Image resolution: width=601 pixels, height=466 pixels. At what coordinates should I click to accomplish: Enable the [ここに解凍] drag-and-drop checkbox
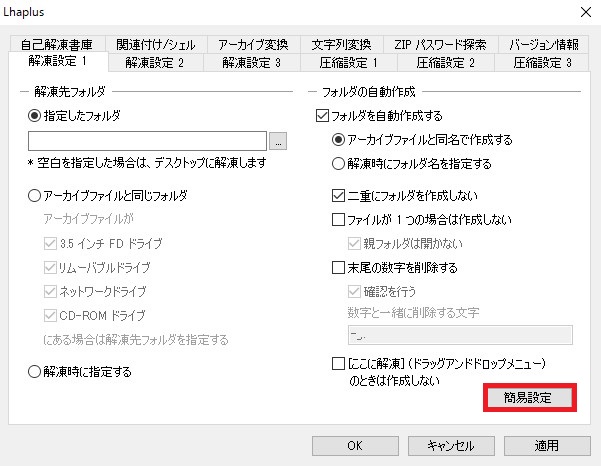[x=338, y=363]
